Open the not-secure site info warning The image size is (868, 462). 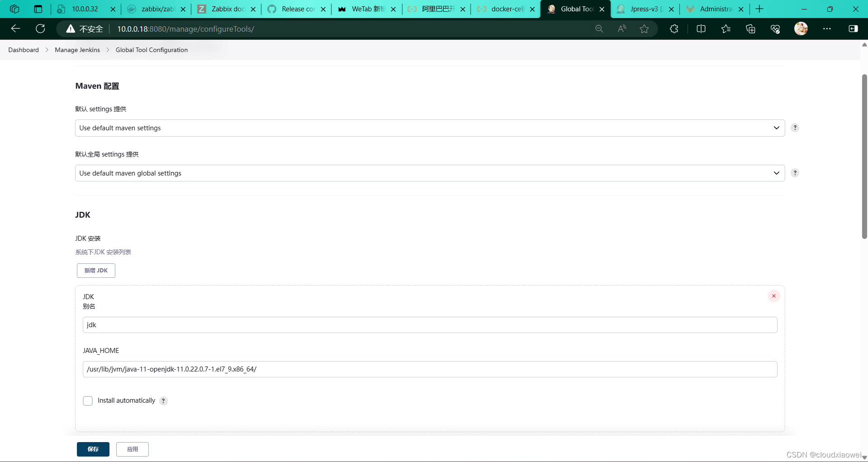[85, 29]
